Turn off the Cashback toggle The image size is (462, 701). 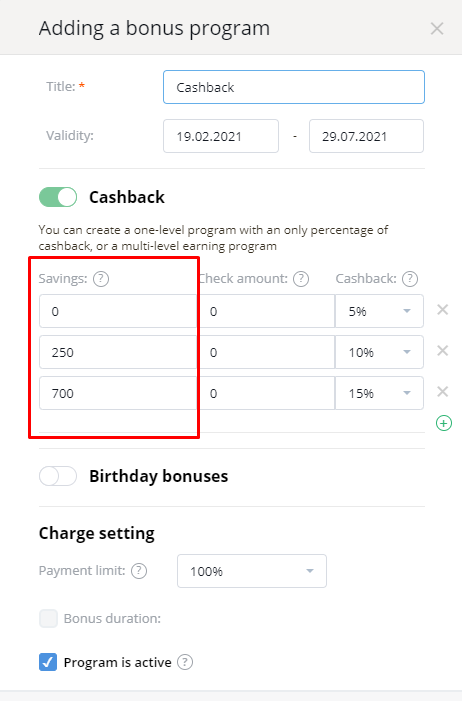pyautogui.click(x=58, y=197)
